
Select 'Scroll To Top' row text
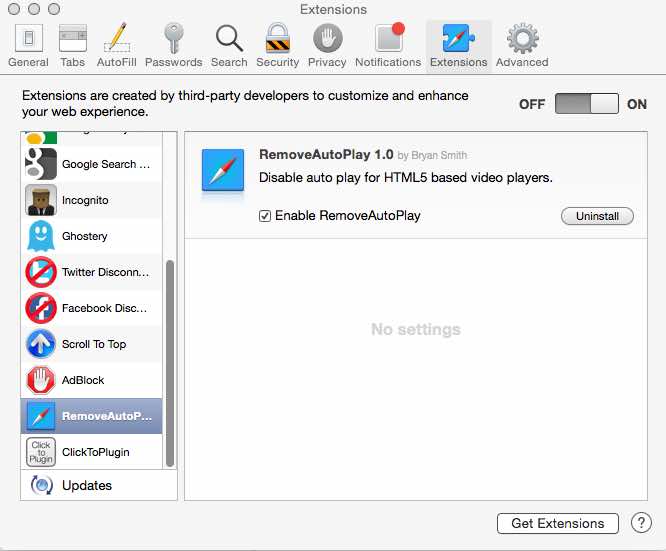(x=94, y=344)
